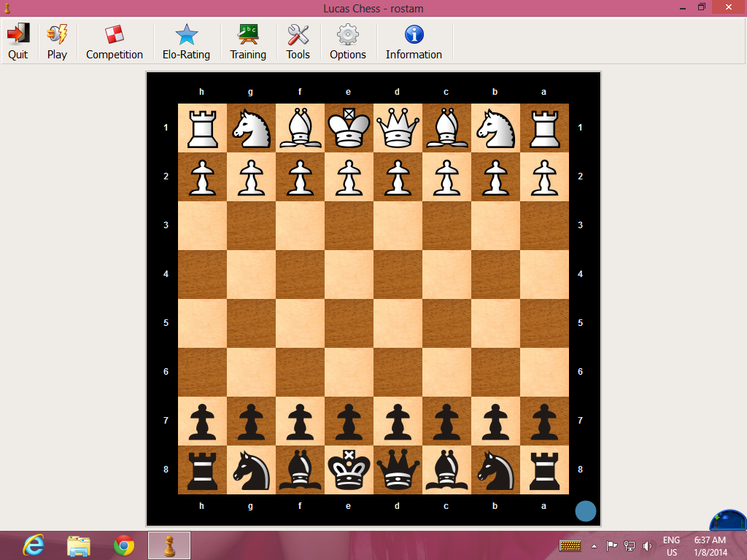The image size is (747, 560).
Task: Open the network status tray icon
Action: tap(630, 545)
